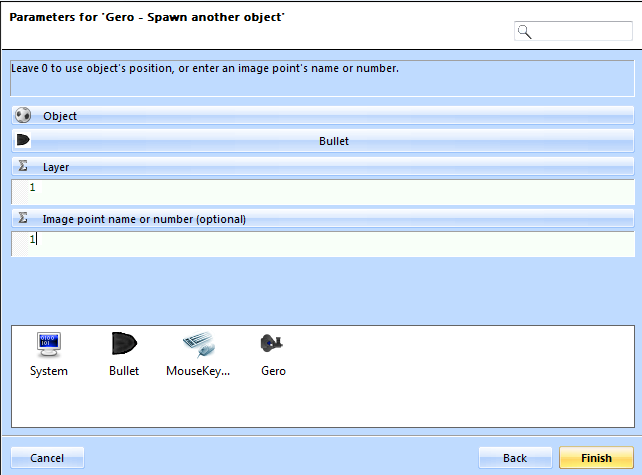Click the sigma icon beside Image point name

point(23,218)
